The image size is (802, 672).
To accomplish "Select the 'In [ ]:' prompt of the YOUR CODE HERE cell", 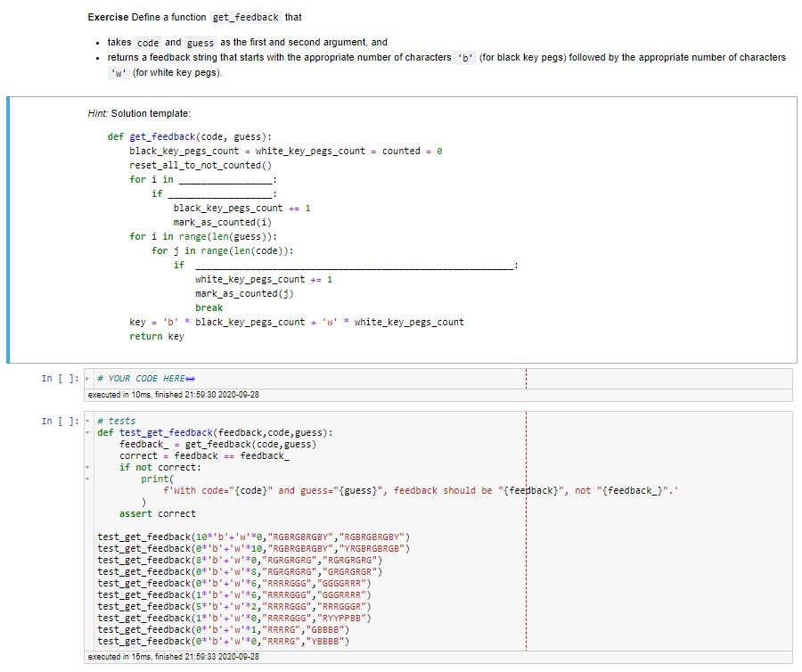I will click(61, 379).
